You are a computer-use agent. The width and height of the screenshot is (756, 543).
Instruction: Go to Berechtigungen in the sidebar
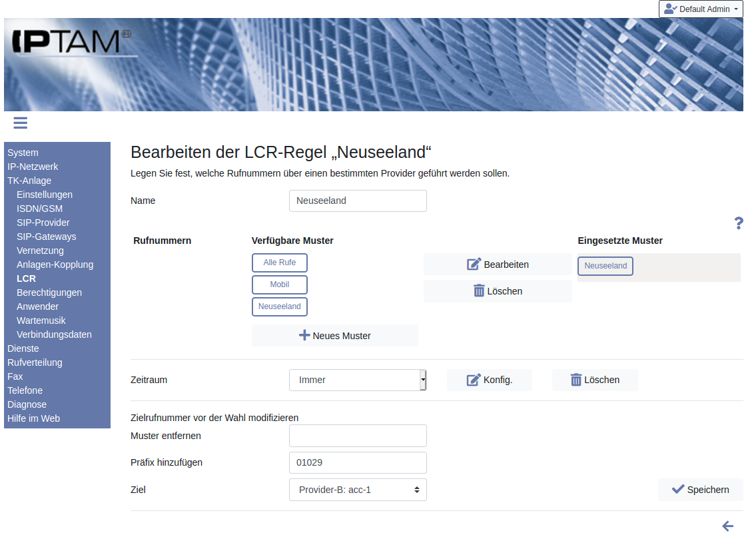tap(49, 292)
